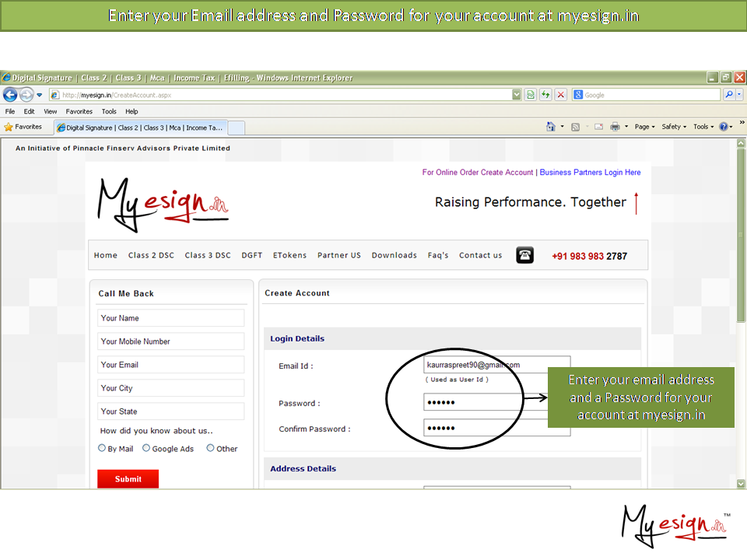Image resolution: width=747 pixels, height=560 pixels.
Task: Expand the address bar URL history dropdown
Action: (517, 95)
